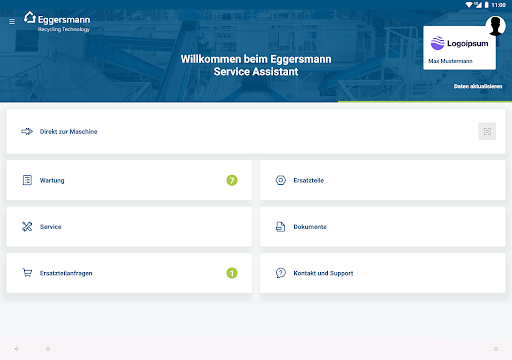Open the Ersatzteile tile
This screenshot has height=360, width=512.
pos(383,180)
